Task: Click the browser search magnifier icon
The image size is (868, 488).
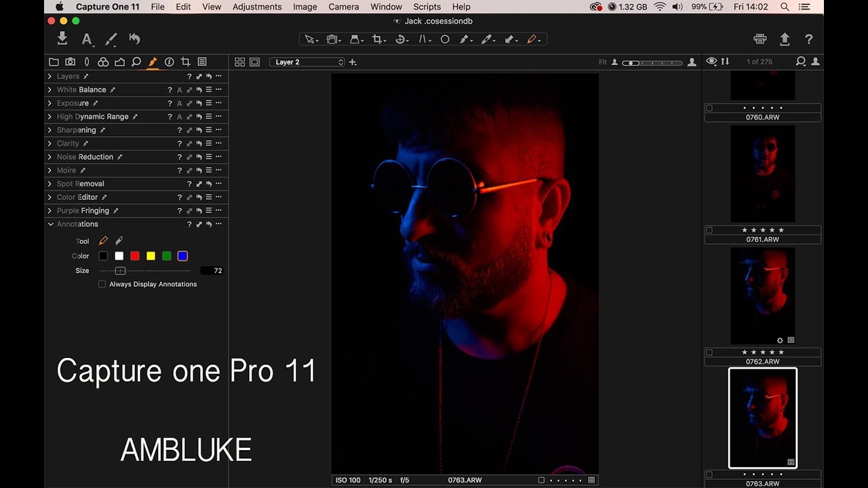Action: pyautogui.click(x=801, y=62)
